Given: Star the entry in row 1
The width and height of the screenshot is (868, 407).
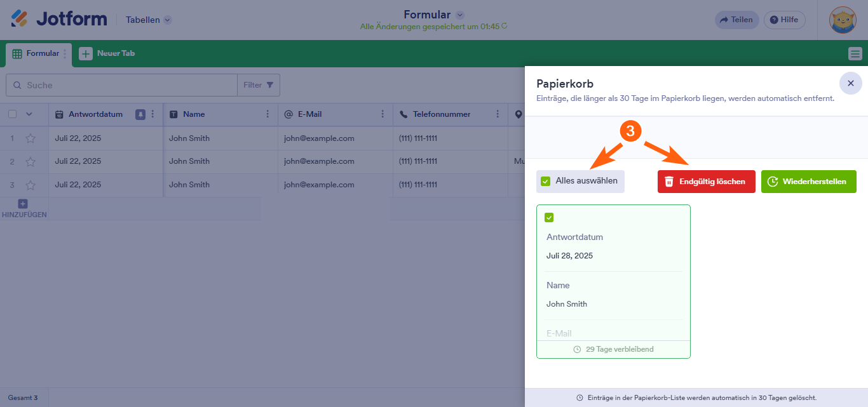Looking at the screenshot, I should click(31, 138).
